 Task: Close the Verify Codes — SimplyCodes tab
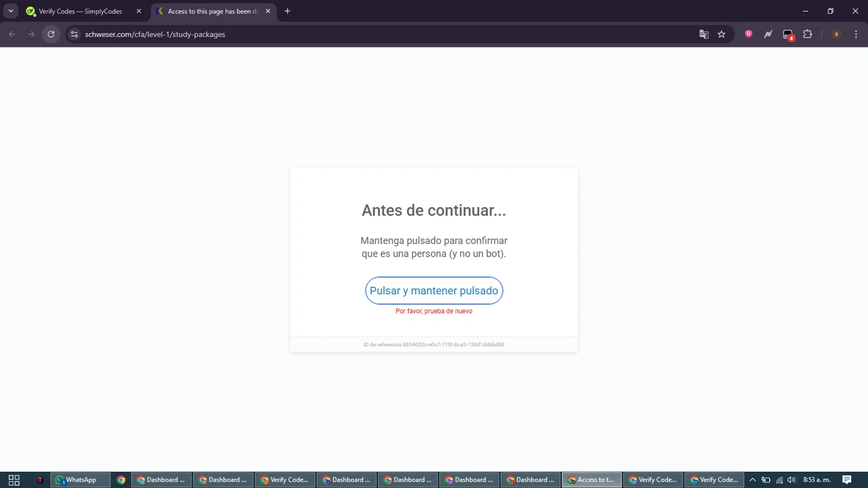pos(139,11)
